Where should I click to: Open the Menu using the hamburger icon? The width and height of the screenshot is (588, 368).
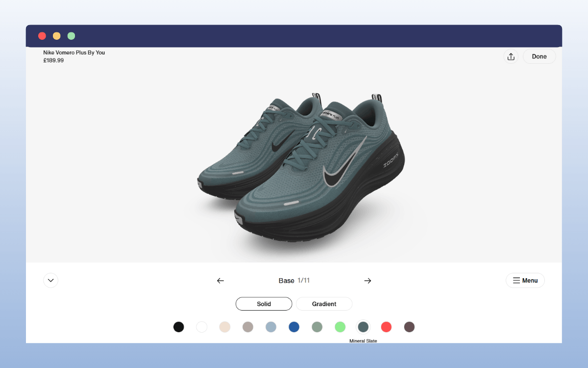[x=525, y=280]
